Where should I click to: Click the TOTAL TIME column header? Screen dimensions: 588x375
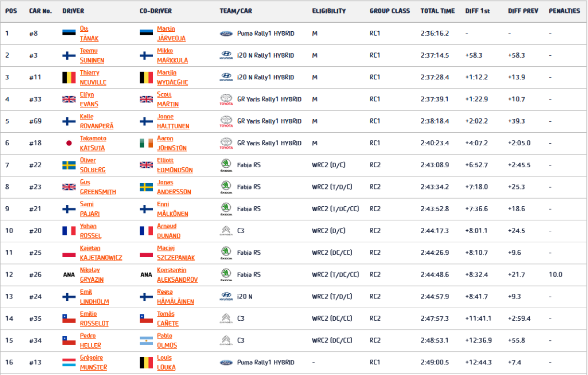[437, 11]
